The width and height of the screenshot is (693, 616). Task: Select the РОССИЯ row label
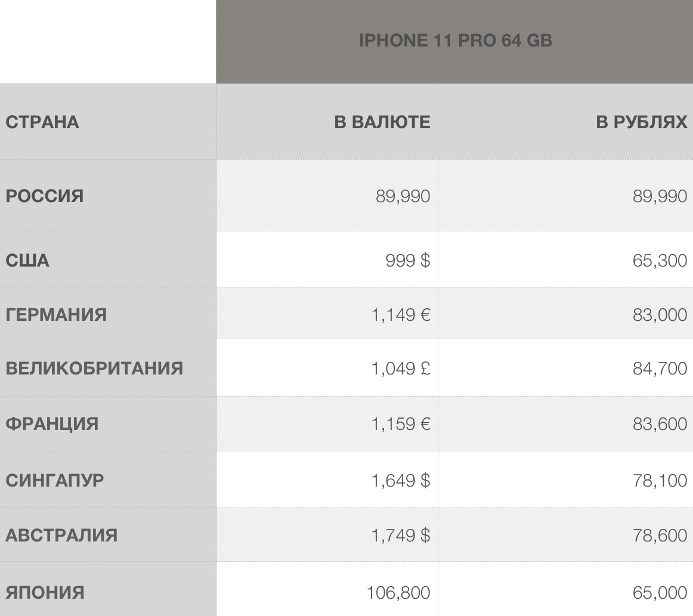click(x=45, y=196)
